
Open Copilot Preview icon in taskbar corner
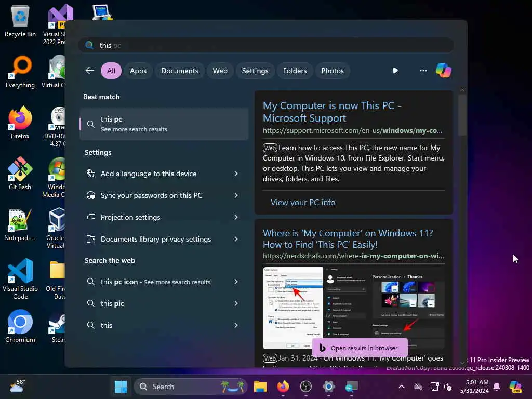pos(515,387)
